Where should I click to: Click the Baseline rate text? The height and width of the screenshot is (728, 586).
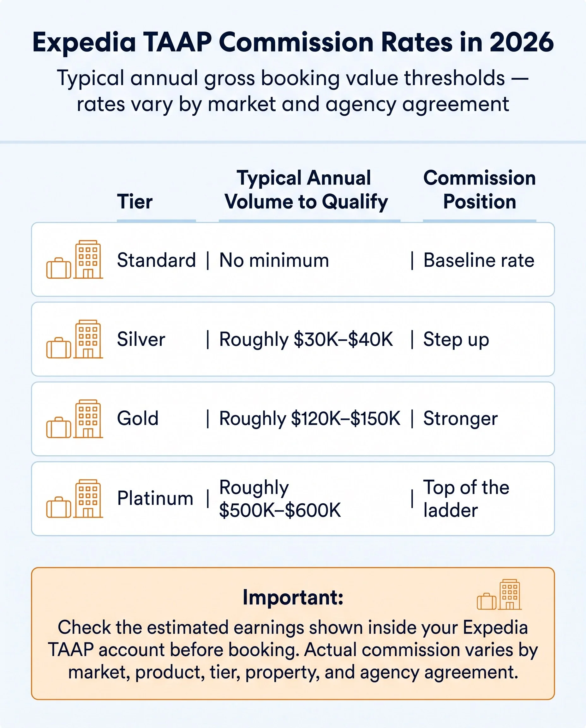tap(479, 260)
